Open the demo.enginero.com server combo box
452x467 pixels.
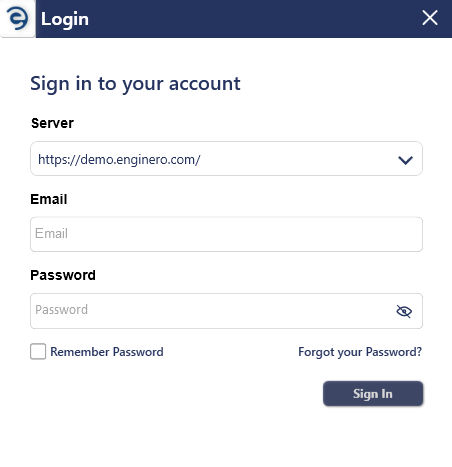tap(226, 159)
